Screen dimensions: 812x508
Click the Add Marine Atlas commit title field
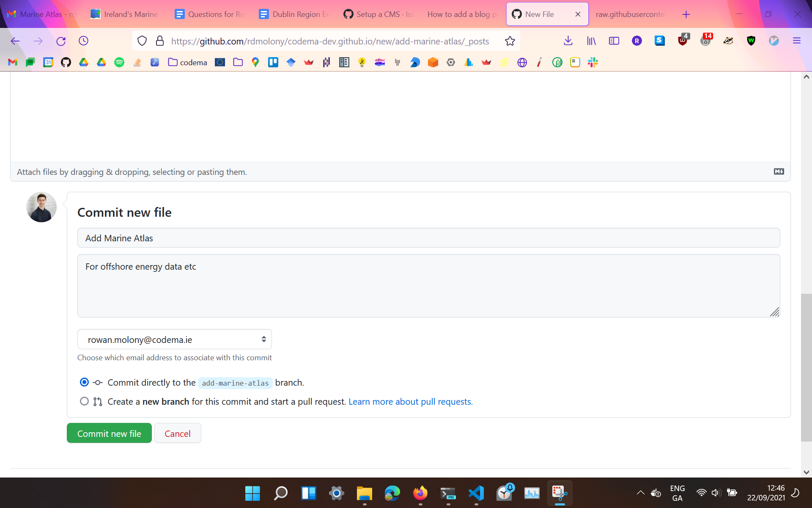tap(428, 238)
